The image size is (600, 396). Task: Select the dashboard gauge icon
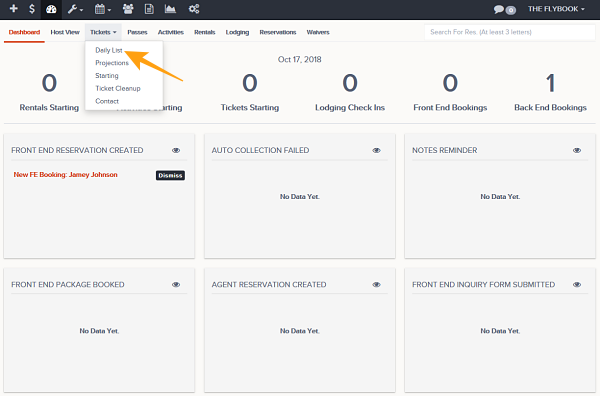click(51, 9)
